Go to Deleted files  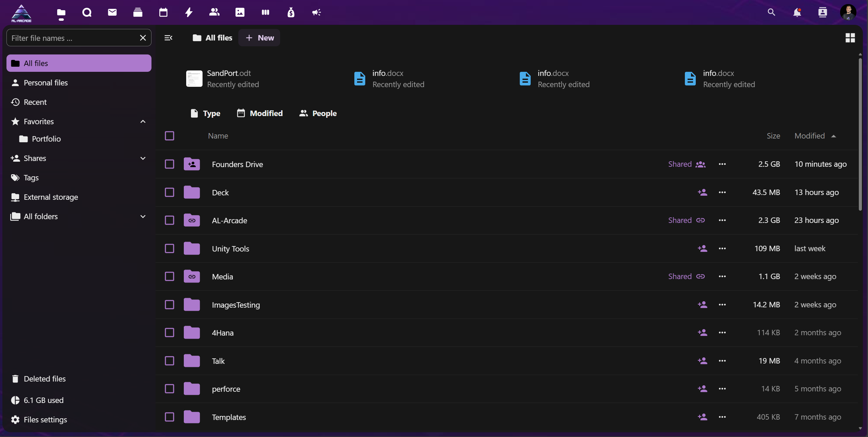click(x=45, y=379)
